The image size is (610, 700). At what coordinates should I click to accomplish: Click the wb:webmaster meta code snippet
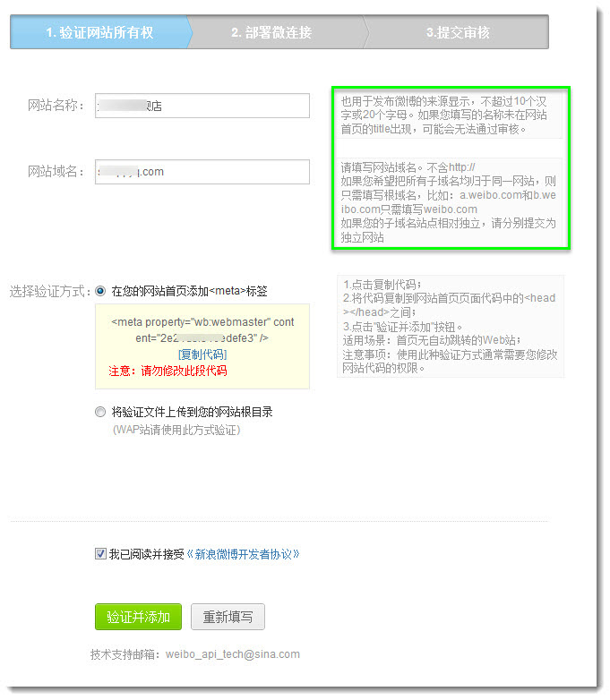click(202, 329)
